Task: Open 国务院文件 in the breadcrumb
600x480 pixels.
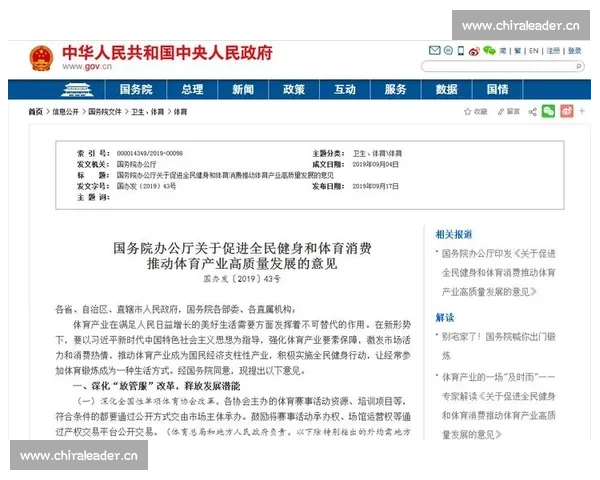Action: [x=105, y=112]
